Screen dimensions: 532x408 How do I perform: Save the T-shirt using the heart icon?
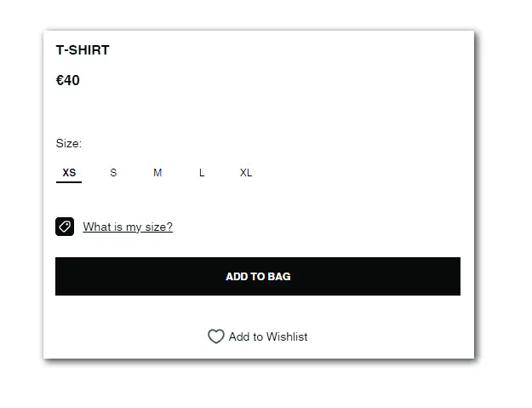pos(216,336)
